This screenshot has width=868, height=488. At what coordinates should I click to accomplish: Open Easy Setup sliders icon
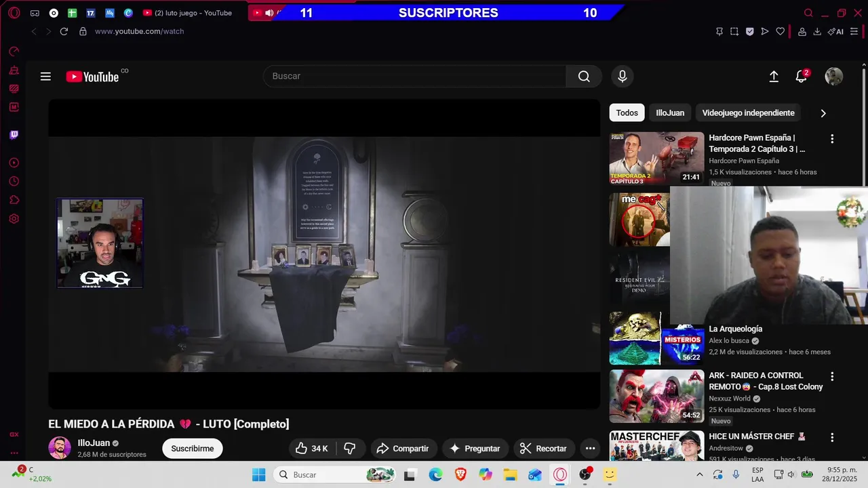854,31
